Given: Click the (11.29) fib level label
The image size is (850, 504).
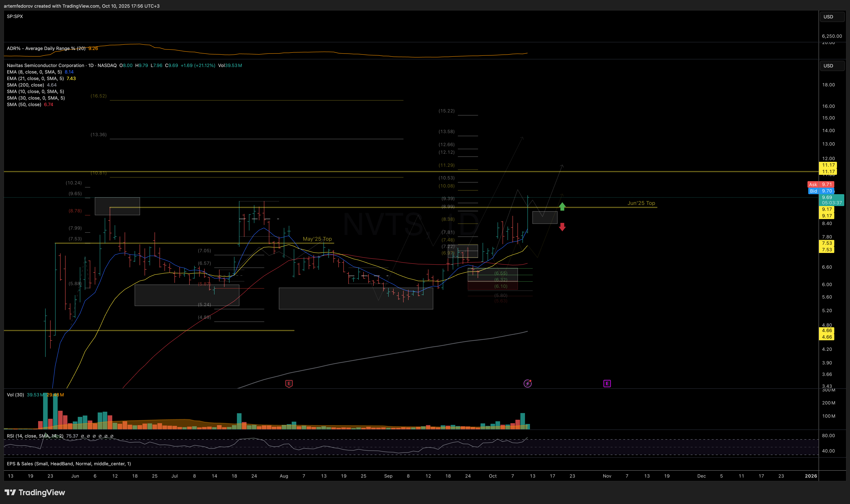Looking at the screenshot, I should coord(446,165).
